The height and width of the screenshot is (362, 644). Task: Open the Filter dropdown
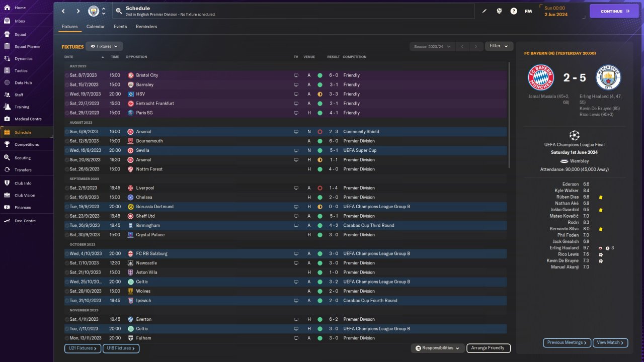(x=499, y=46)
